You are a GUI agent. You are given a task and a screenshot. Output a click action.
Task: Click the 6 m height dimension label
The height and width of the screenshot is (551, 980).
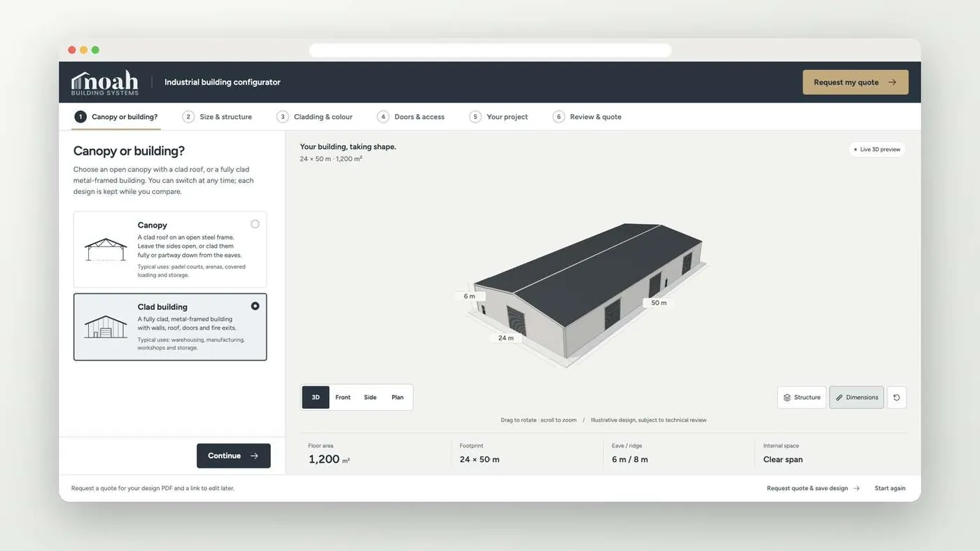click(469, 296)
